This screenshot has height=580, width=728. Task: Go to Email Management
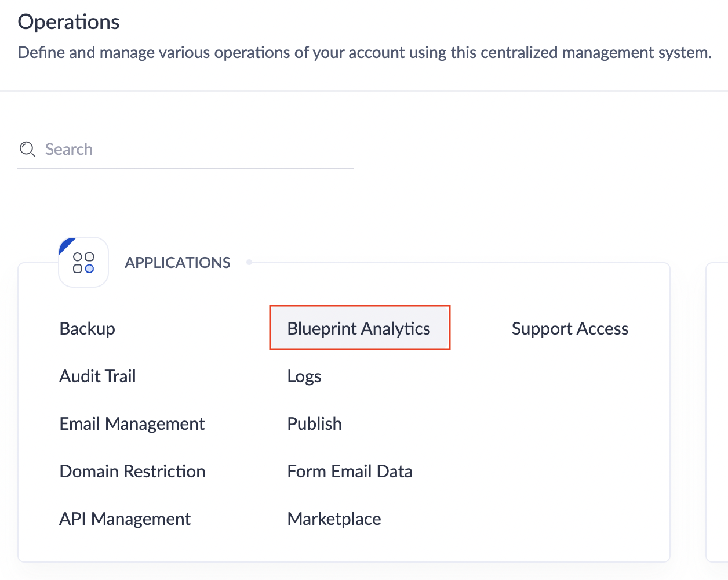coord(132,424)
